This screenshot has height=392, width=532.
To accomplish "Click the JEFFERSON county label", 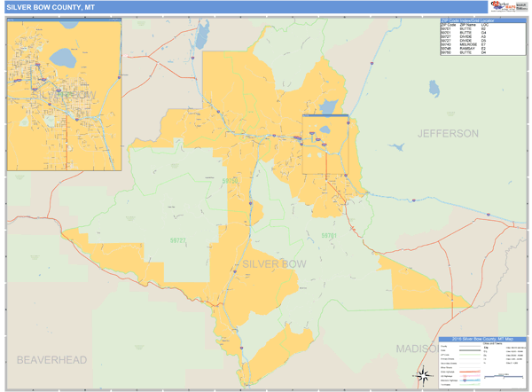I will point(449,133).
